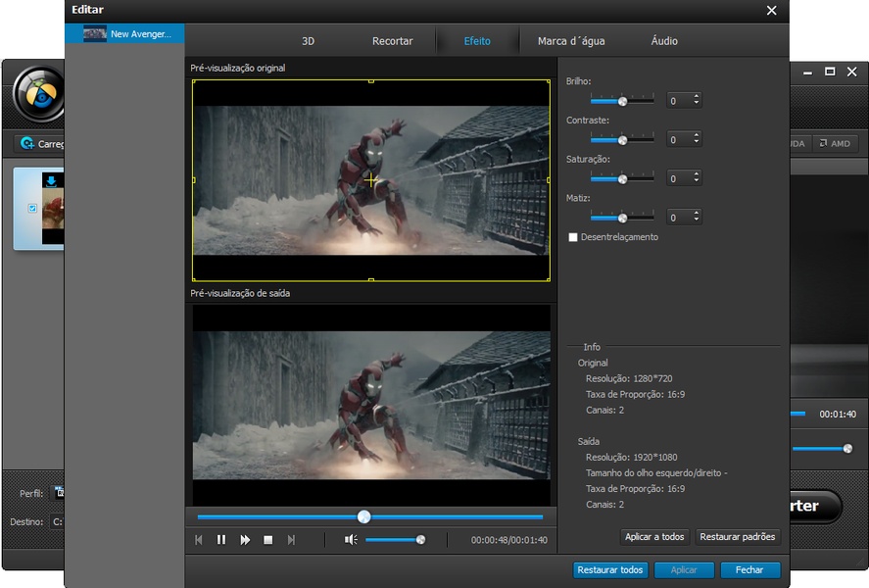Click the download arrow icon on main window thumbnail
The height and width of the screenshot is (588, 869).
tap(52, 180)
